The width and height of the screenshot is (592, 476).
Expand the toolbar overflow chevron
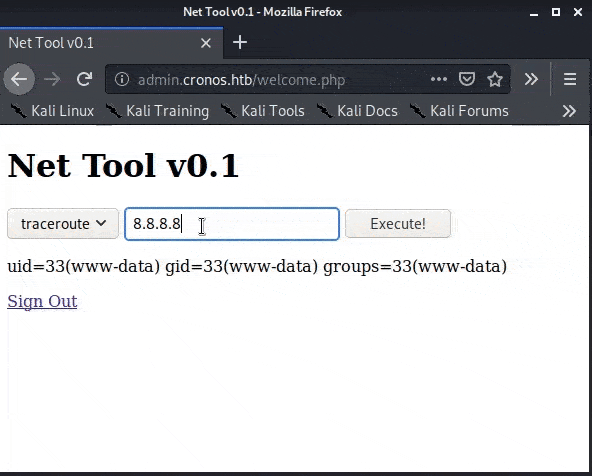531,79
